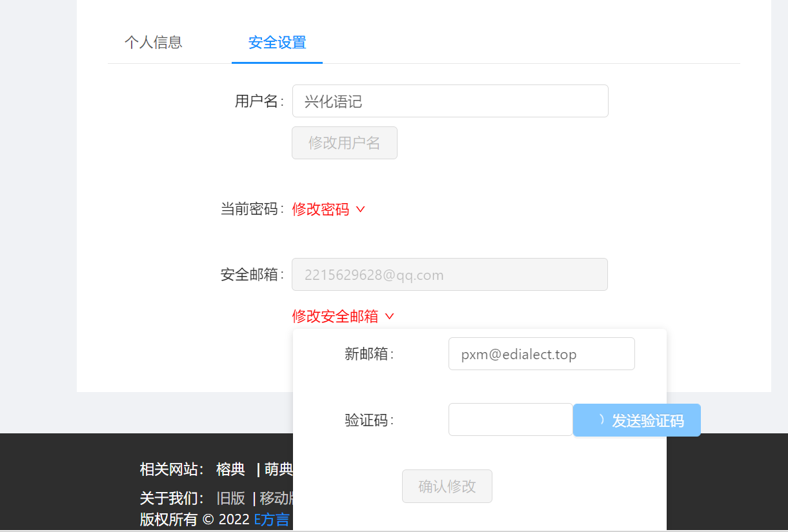Click the chevron next to 修改密码
Viewport: 788px width, 532px height.
[x=361, y=210]
